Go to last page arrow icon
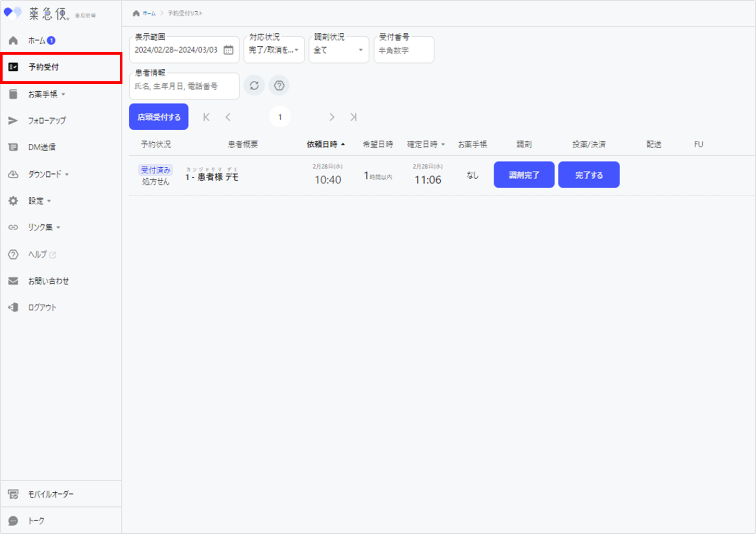The image size is (756, 534). point(353,117)
